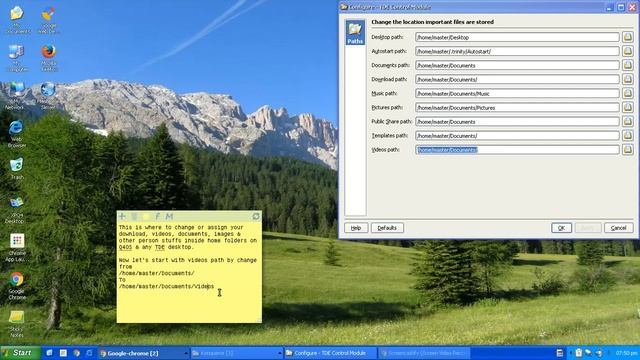Click inside the Documents path field

(x=518, y=65)
